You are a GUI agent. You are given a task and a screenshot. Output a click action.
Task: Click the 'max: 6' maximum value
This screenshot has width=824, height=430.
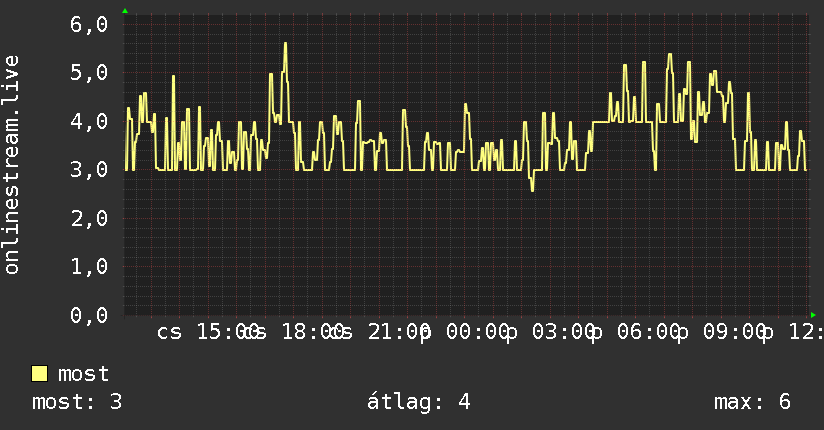(752, 402)
